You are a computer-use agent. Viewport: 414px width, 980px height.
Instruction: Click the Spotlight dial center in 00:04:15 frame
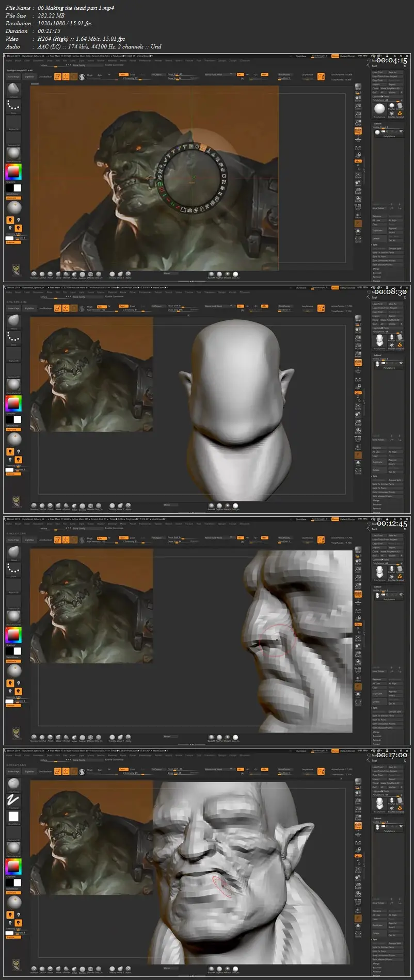coord(193,178)
